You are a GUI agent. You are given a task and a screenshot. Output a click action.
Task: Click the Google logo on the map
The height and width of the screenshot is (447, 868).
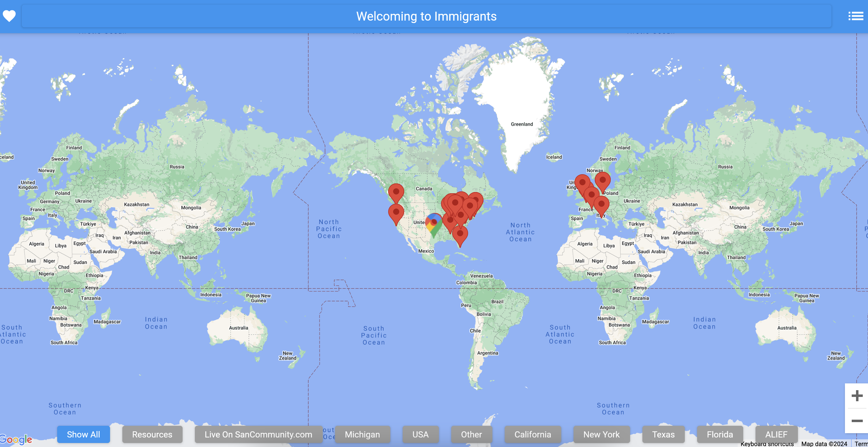coord(16,439)
